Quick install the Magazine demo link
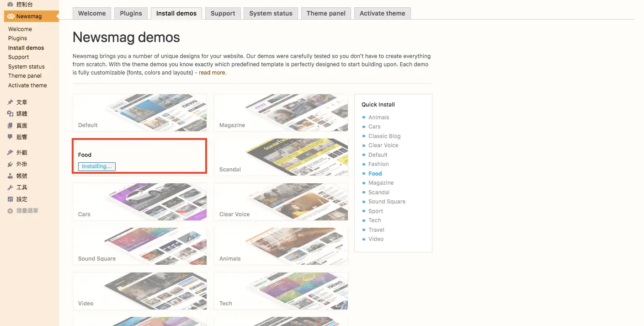 [381, 183]
